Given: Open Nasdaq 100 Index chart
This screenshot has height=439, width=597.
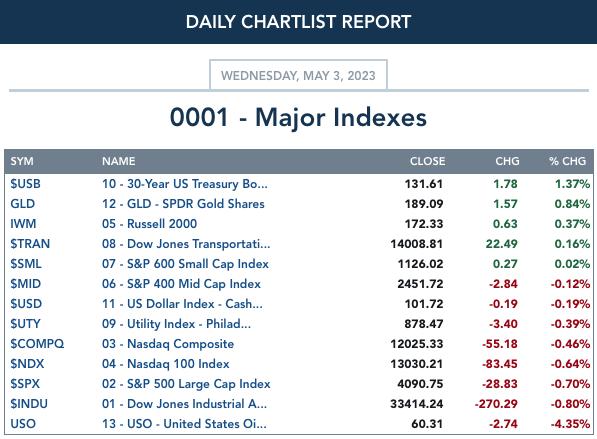Looking at the screenshot, I should (166, 364).
